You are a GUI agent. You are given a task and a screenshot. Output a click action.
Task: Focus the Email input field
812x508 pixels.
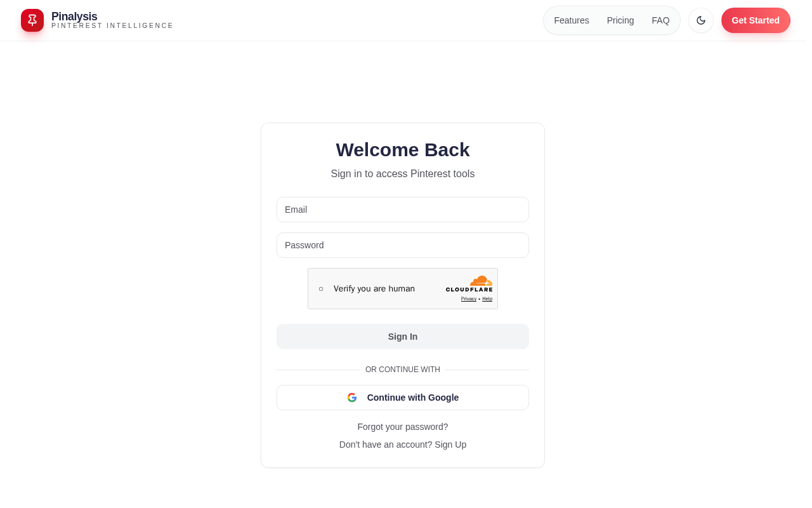tap(403, 210)
